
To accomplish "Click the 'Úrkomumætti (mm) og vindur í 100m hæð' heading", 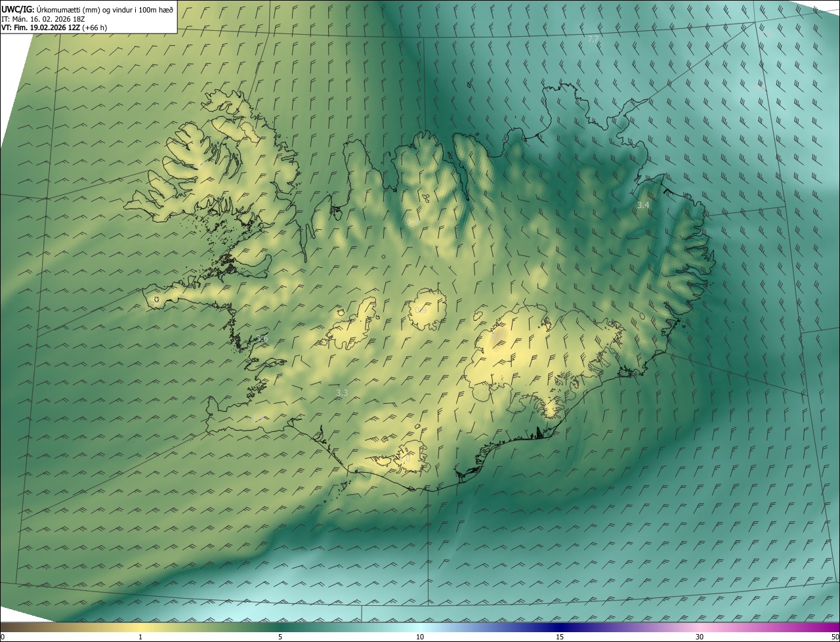I will (105, 9).
